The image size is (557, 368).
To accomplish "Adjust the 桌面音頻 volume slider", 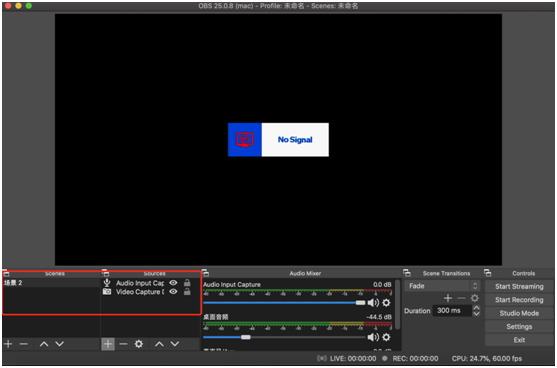I will (284, 337).
